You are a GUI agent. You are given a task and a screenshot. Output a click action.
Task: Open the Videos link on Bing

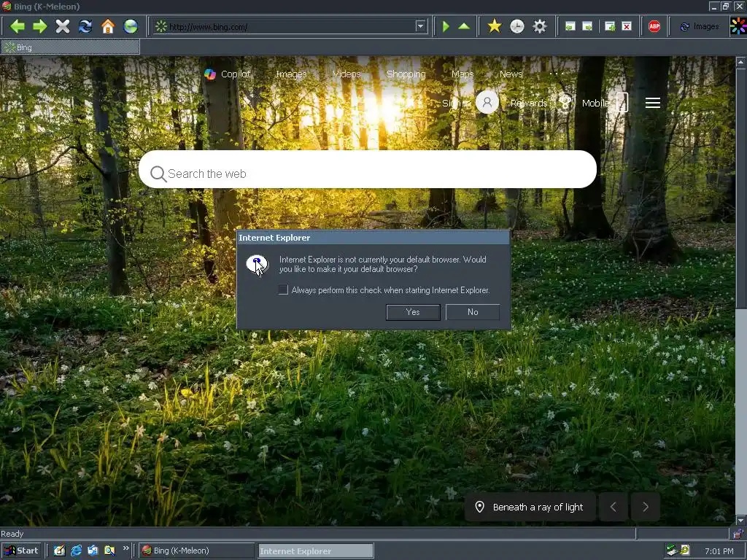click(x=347, y=74)
